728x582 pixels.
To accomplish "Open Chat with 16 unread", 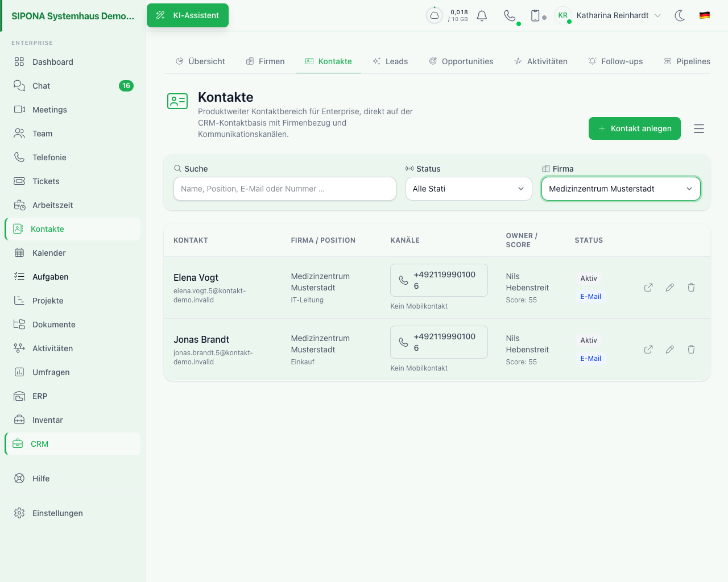I will pyautogui.click(x=73, y=86).
